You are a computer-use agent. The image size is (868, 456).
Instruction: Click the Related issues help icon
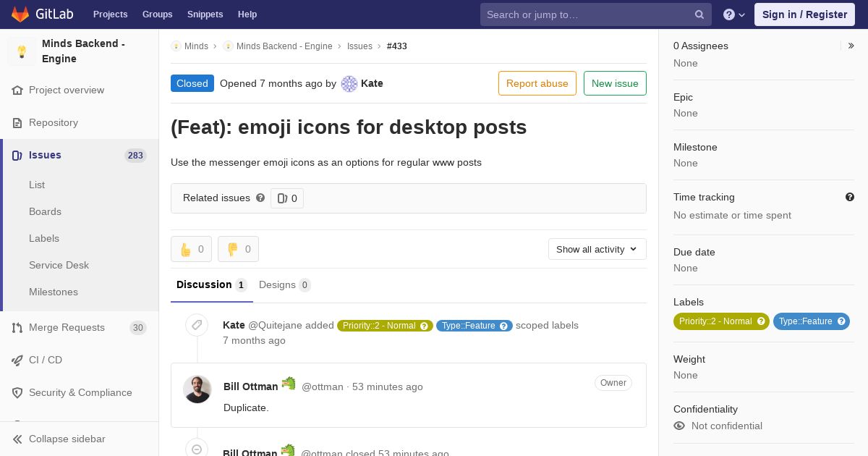[x=260, y=198]
